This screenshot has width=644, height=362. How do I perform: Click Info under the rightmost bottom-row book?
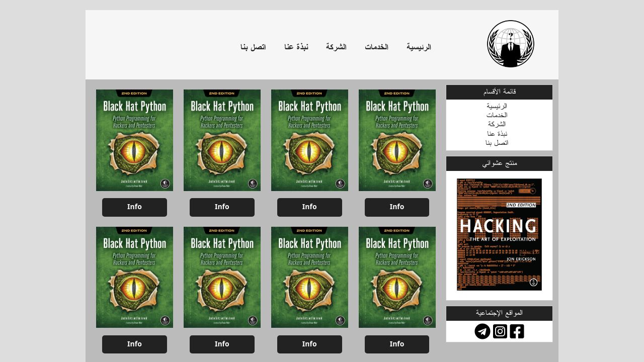397,344
